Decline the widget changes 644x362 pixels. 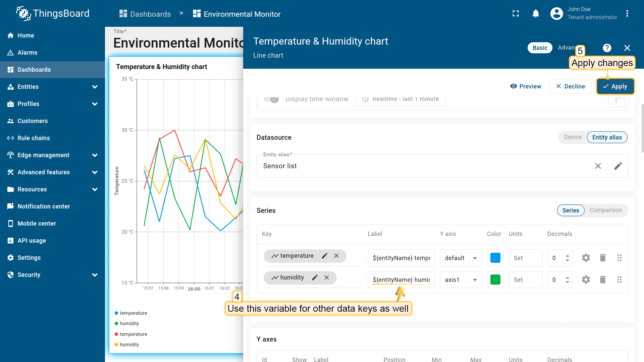[x=570, y=86]
